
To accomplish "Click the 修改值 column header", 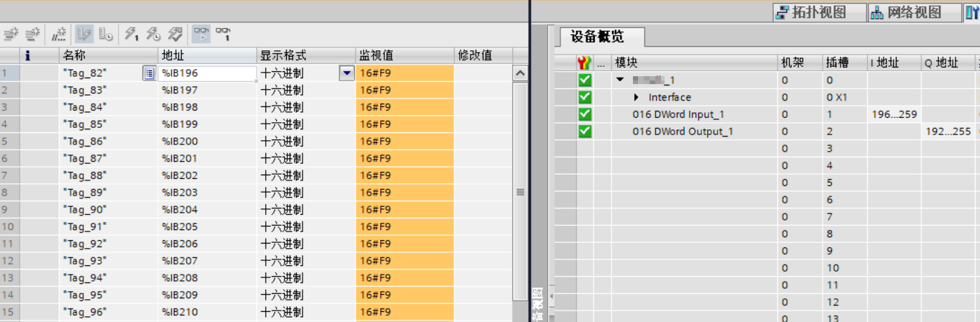I will (x=483, y=55).
